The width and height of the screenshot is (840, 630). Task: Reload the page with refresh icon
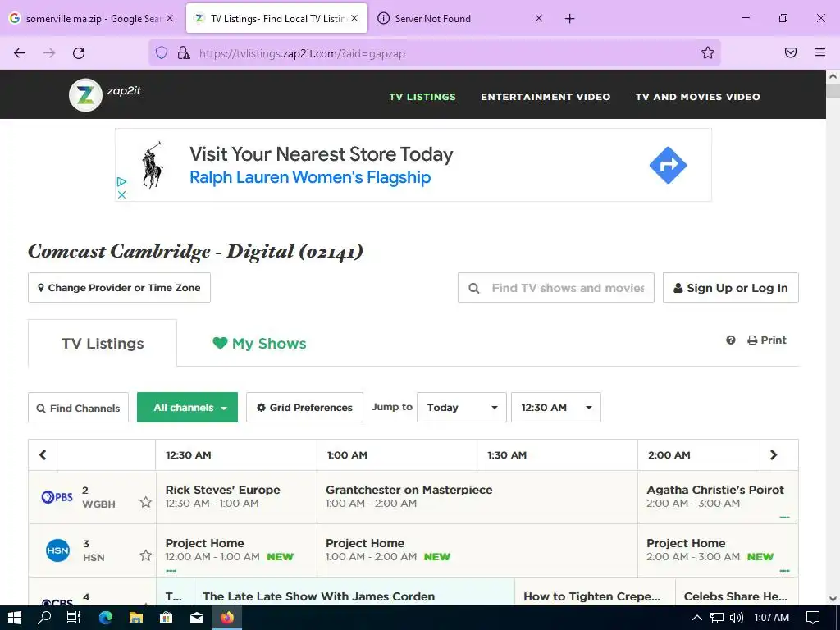coord(79,53)
